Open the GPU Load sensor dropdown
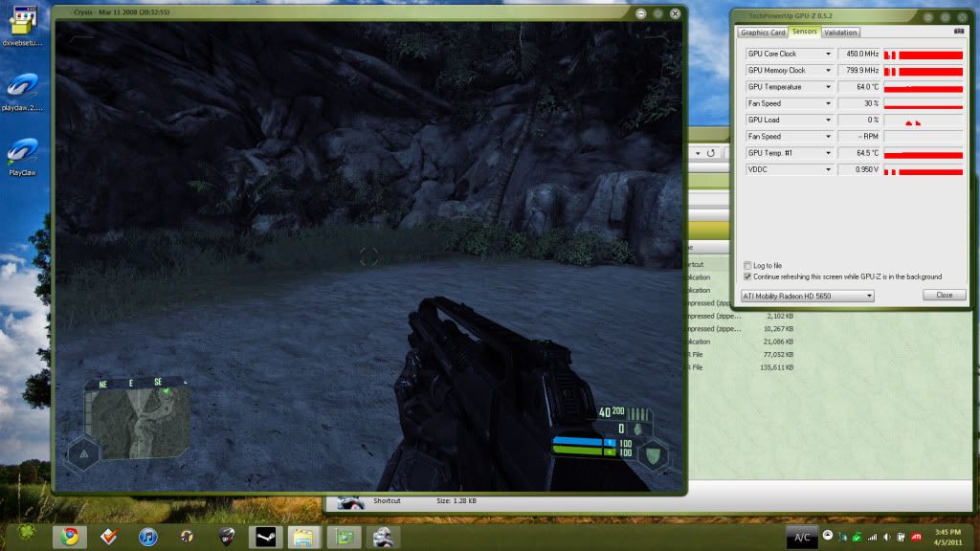This screenshot has width=980, height=551. pyautogui.click(x=828, y=120)
